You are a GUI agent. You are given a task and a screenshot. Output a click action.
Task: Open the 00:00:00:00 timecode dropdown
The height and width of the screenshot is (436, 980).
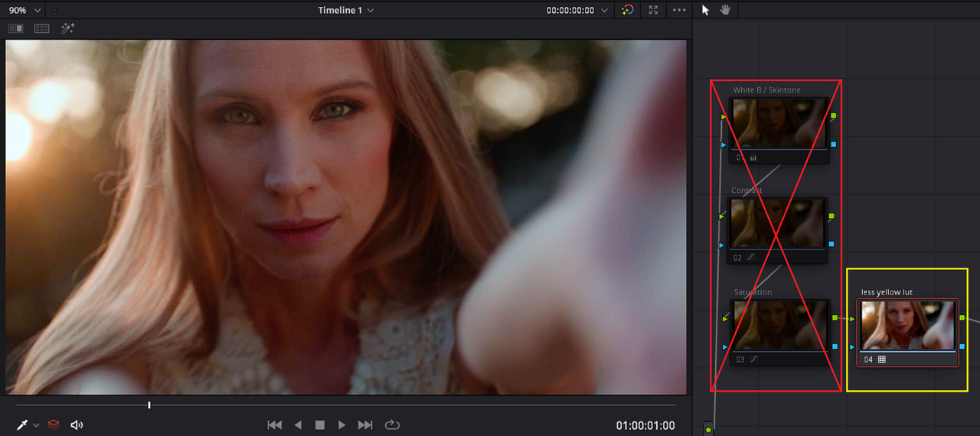coord(577,10)
